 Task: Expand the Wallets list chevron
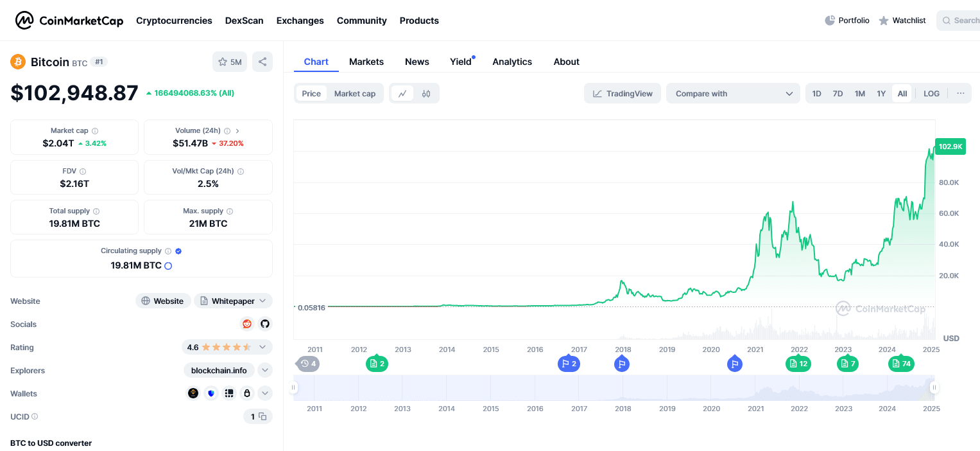pos(265,393)
